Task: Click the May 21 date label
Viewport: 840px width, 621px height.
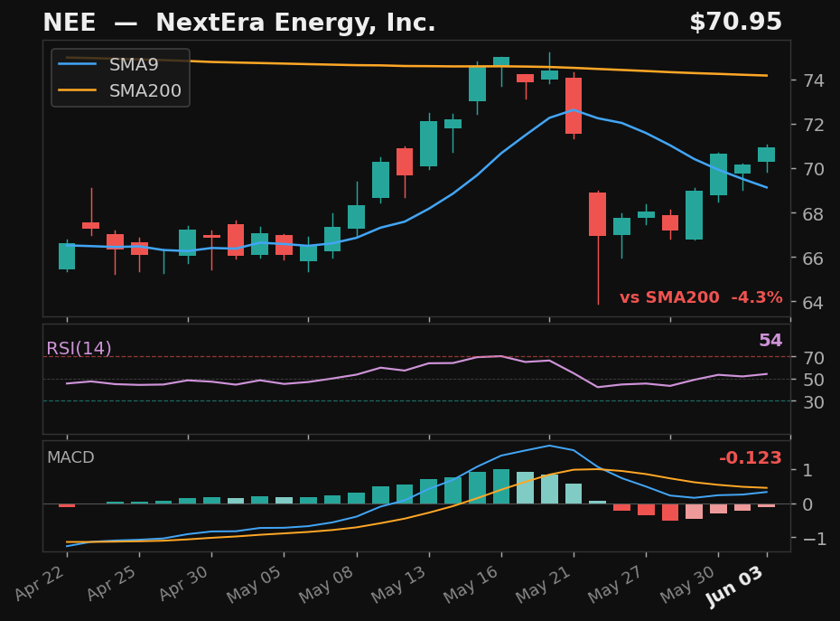Action: [544, 585]
